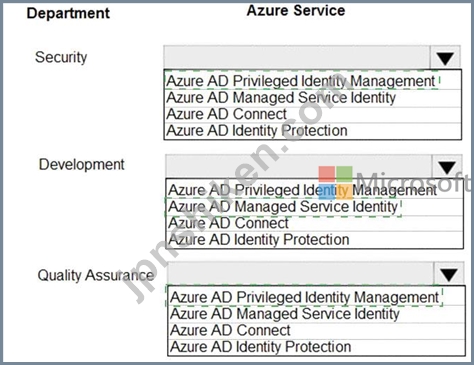This screenshot has height=365, width=474.
Task: Choose Azure AD Identity Protection under Development
Action: click(315, 240)
